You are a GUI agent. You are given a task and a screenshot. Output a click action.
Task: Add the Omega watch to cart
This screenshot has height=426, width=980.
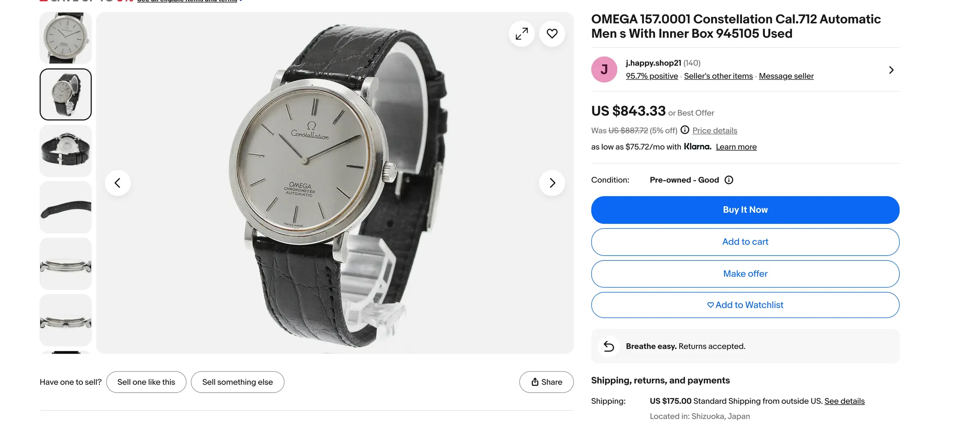click(x=745, y=242)
